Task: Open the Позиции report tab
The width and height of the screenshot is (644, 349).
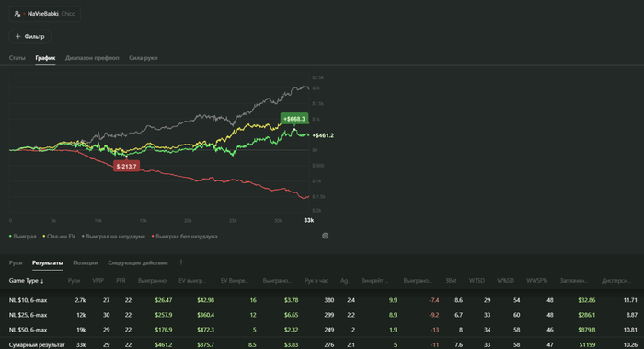Action: pos(86,262)
